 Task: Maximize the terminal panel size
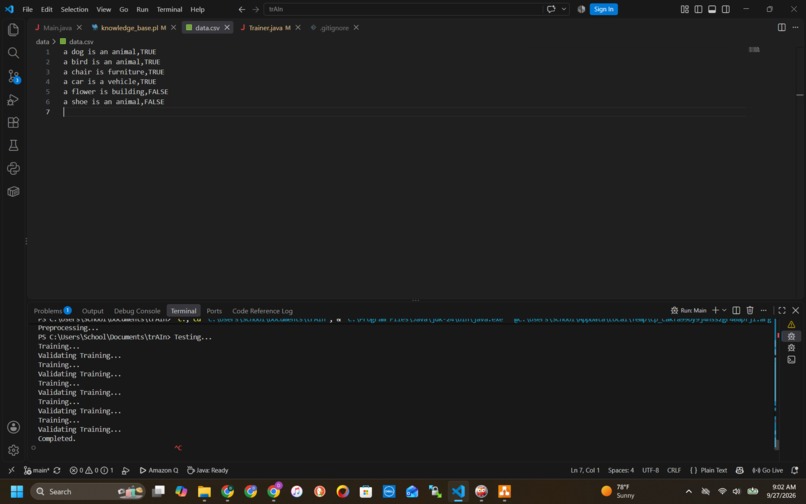pos(782,310)
